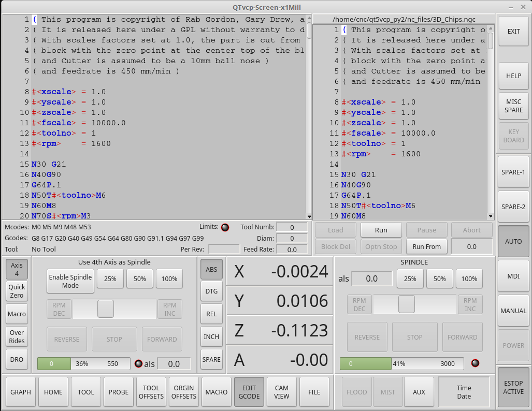Set SPINDLE panel speed to 25%
The image size is (532, 411).
click(x=410, y=279)
